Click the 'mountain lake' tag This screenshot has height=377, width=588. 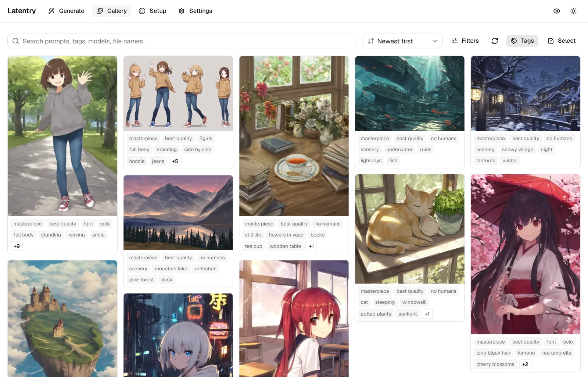click(x=171, y=268)
